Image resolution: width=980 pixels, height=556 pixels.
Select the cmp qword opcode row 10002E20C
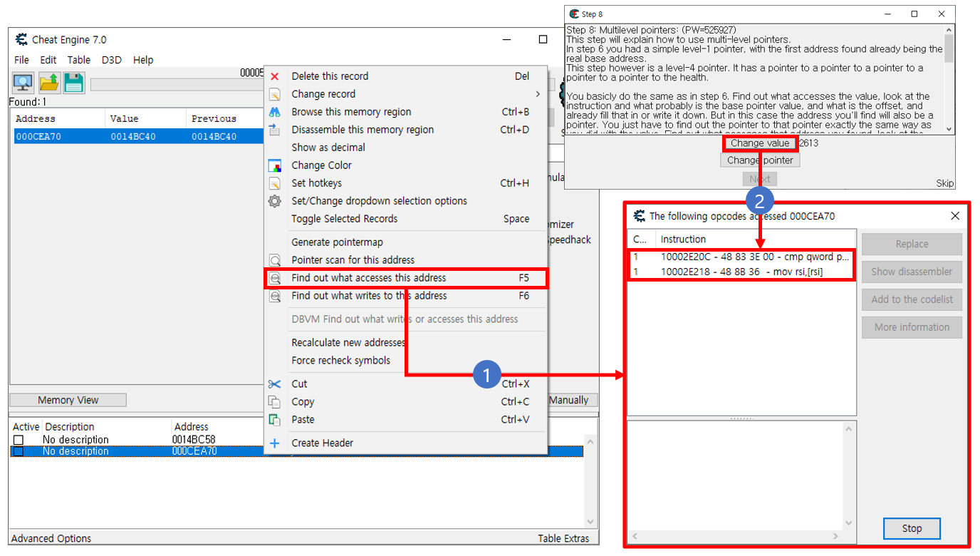(x=741, y=257)
